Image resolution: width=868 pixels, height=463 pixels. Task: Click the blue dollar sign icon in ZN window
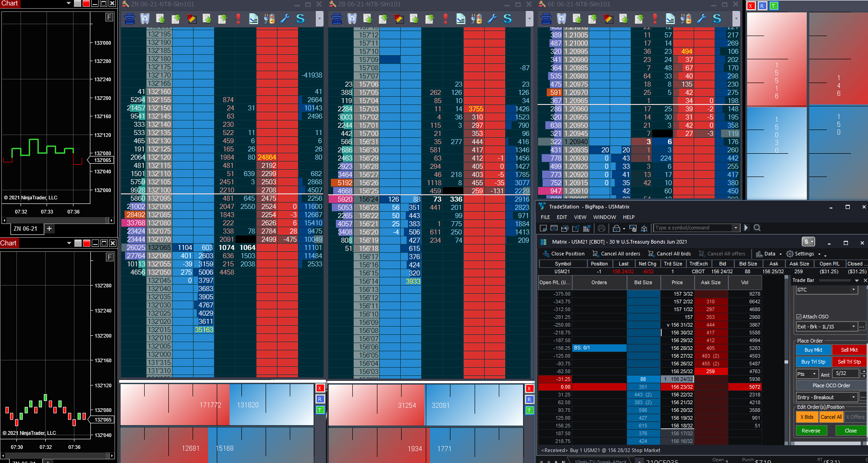pos(300,19)
